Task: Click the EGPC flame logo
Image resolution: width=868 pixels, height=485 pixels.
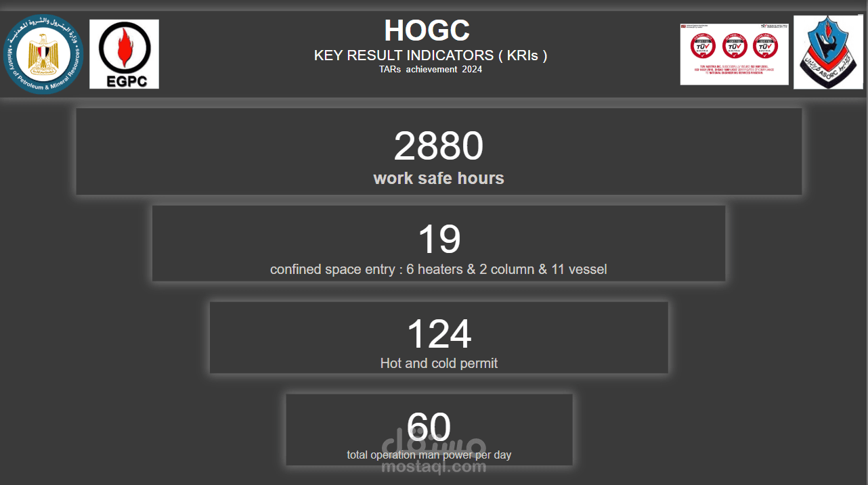Action: (x=124, y=54)
